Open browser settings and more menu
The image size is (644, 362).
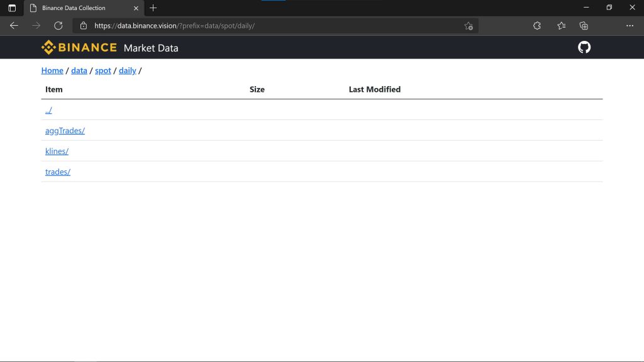pos(630,25)
